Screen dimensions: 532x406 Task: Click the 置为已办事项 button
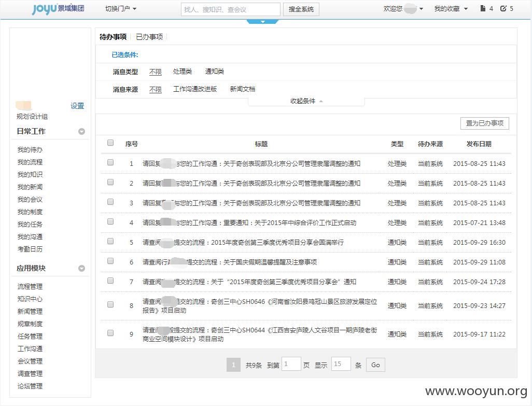pos(484,123)
